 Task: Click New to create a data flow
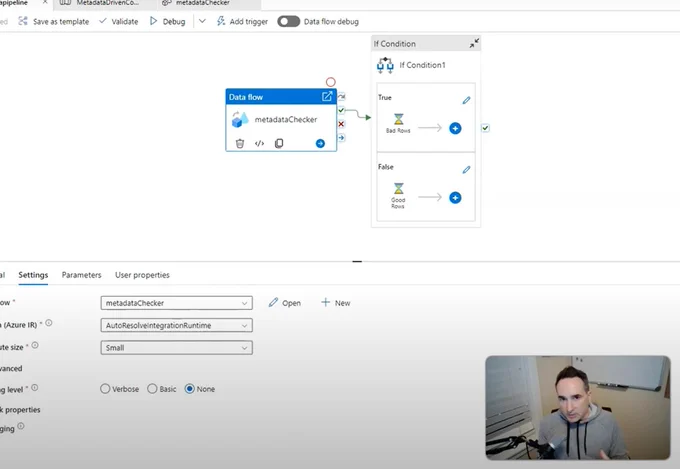336,303
